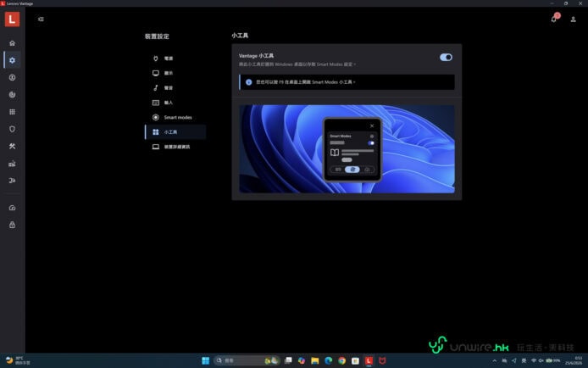Open the lock icon in sidebar
Image resolution: width=588 pixels, height=368 pixels.
12,225
